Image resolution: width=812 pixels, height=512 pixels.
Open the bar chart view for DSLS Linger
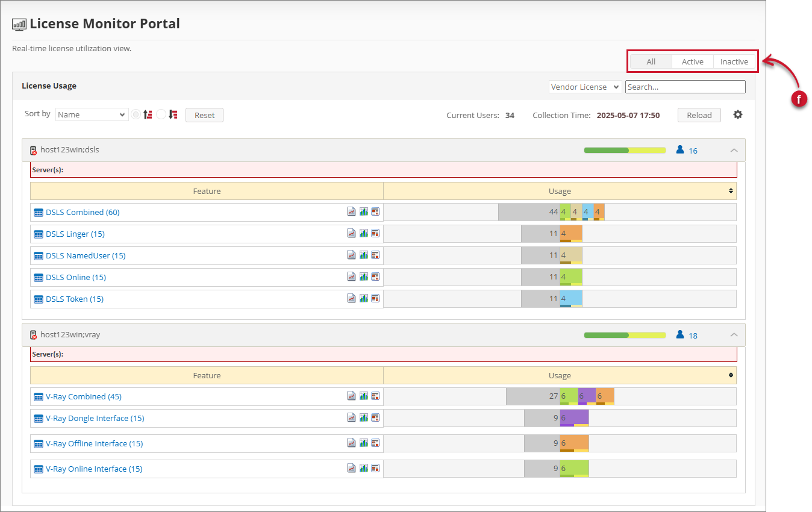click(x=363, y=233)
